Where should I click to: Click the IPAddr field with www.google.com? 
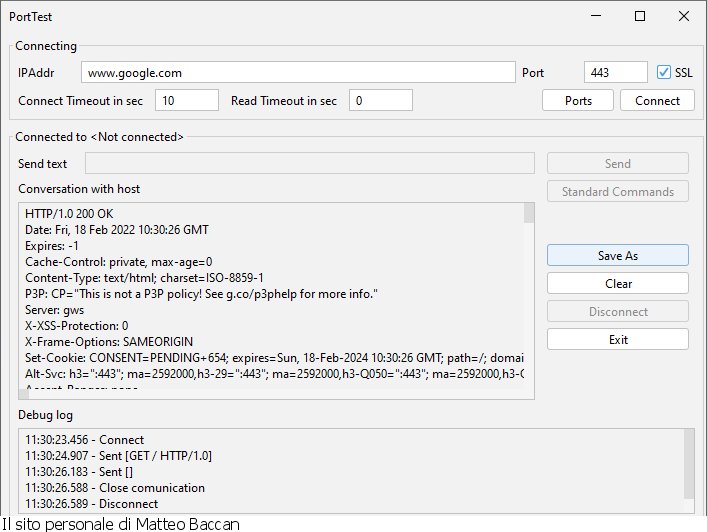point(297,72)
